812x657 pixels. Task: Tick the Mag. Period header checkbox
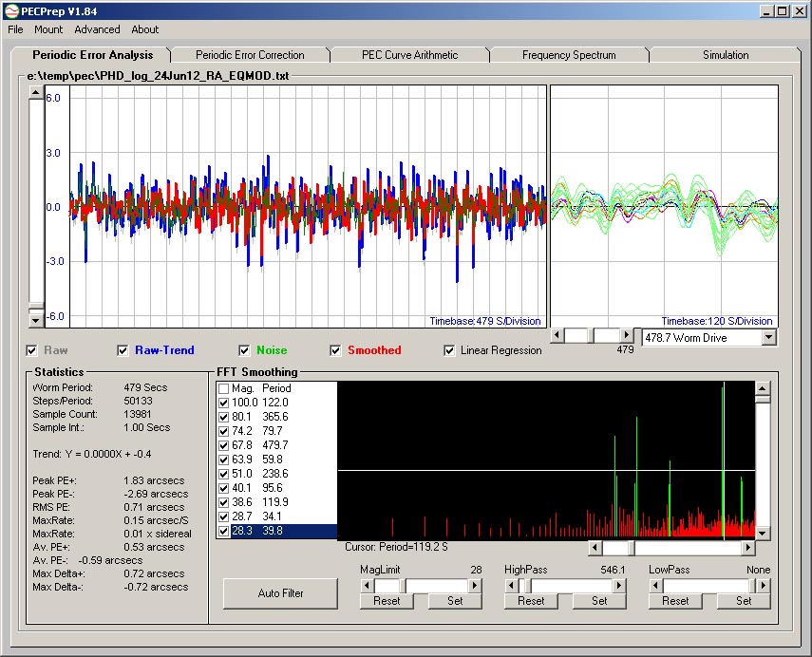(x=224, y=388)
